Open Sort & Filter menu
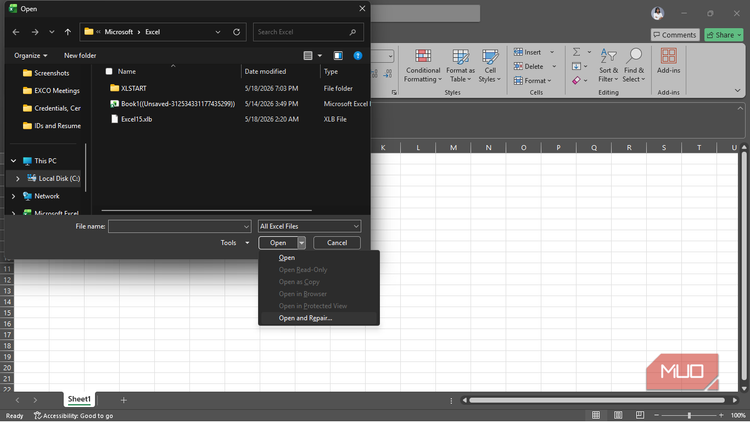This screenshot has height=422, width=750. pos(608,66)
